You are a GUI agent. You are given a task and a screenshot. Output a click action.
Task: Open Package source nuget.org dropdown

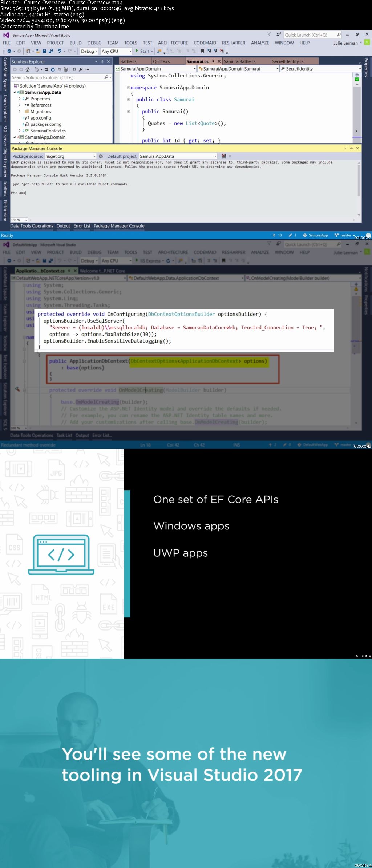(70, 156)
